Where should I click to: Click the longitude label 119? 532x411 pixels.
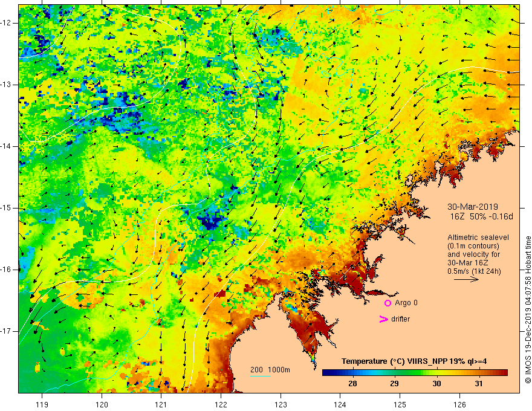tap(42, 404)
